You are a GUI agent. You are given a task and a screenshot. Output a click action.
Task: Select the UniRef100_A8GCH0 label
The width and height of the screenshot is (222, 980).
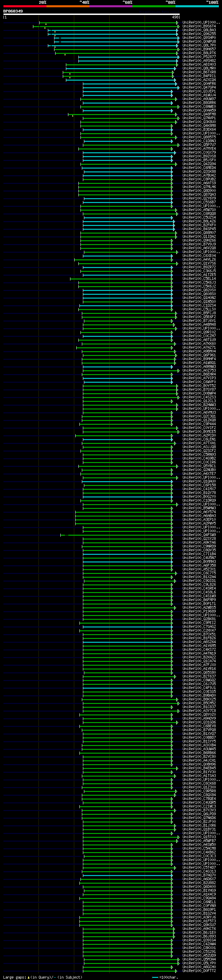(199, 967)
